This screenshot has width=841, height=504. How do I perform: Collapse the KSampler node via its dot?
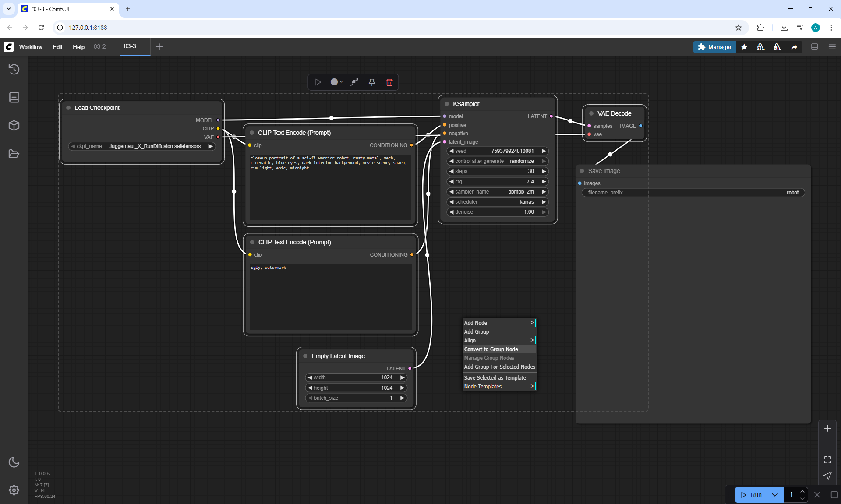447,104
